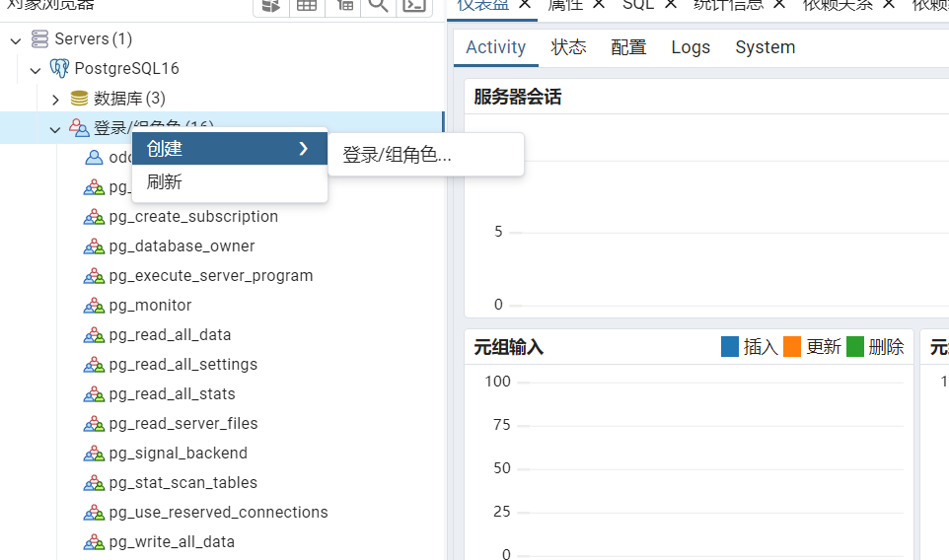Open the Logs tab
This screenshot has width=949, height=560.
691,47
